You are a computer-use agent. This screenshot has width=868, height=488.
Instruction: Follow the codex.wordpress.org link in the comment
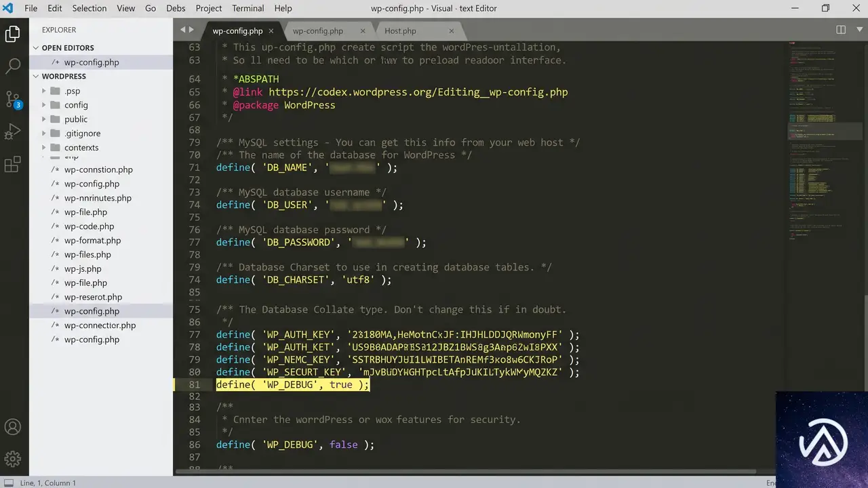pyautogui.click(x=418, y=92)
